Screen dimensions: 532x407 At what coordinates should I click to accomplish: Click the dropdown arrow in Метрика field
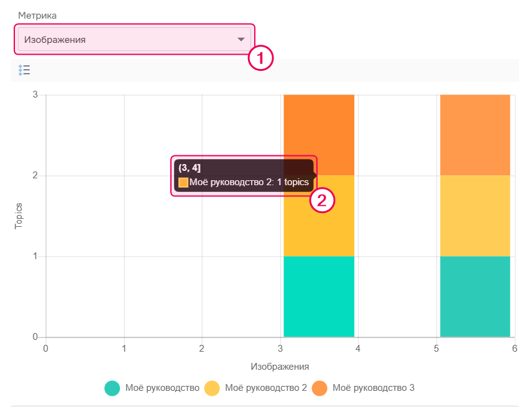[241, 40]
